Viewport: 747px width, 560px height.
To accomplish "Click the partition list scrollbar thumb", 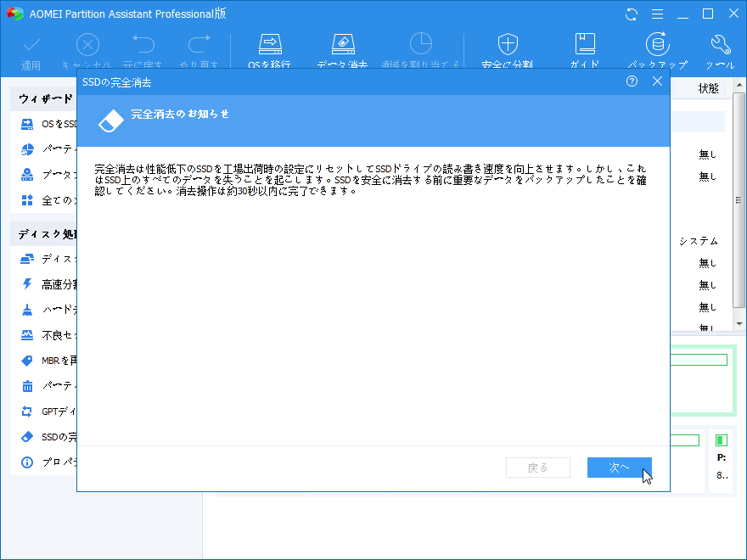I will tap(739, 200).
